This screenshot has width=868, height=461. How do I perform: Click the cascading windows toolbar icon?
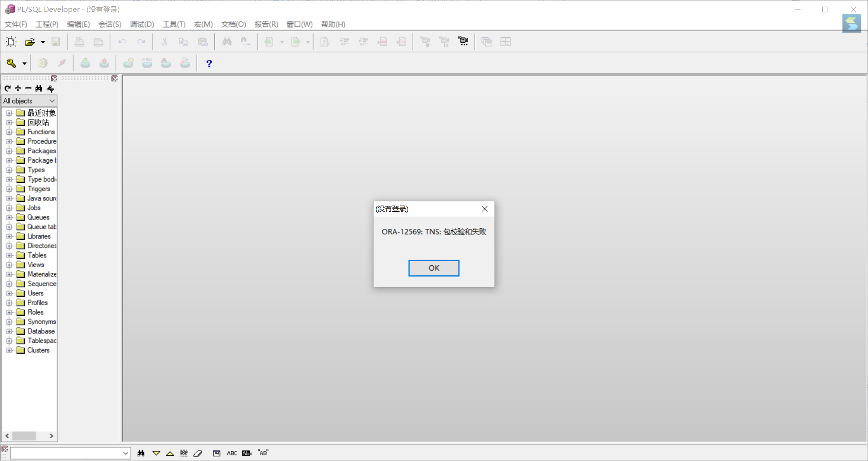point(486,42)
